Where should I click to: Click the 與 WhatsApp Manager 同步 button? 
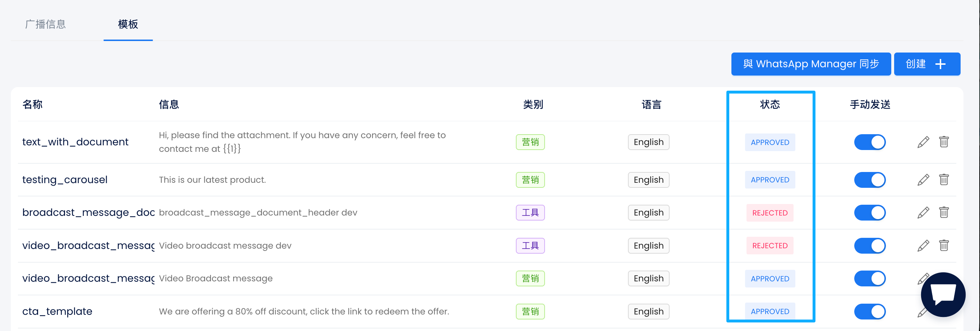pyautogui.click(x=811, y=64)
